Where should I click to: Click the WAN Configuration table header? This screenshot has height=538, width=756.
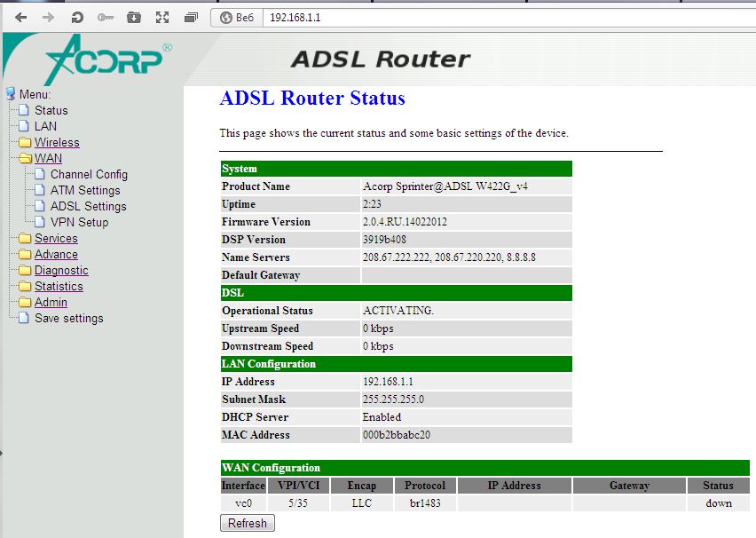tap(485, 468)
